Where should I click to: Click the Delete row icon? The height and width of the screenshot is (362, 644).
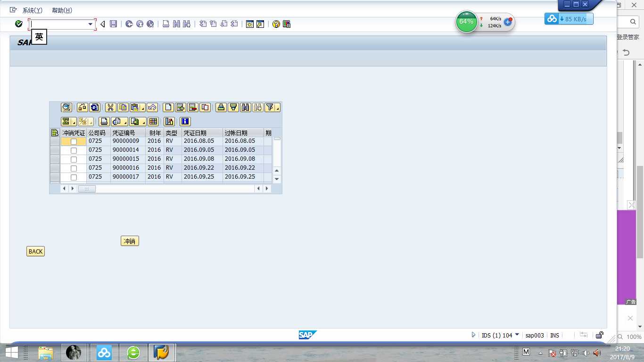pos(193,107)
